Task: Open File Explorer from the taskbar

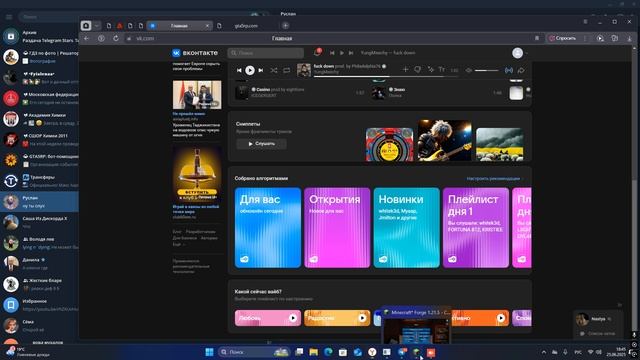Action: click(x=313, y=352)
